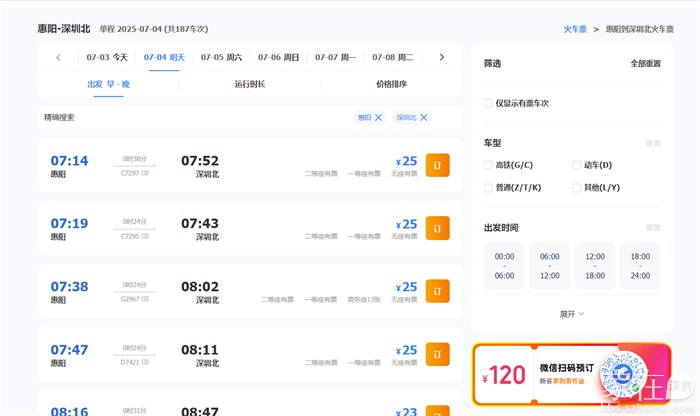Filter departure time 06:00-12:00
The height and width of the screenshot is (416, 700).
[550, 266]
